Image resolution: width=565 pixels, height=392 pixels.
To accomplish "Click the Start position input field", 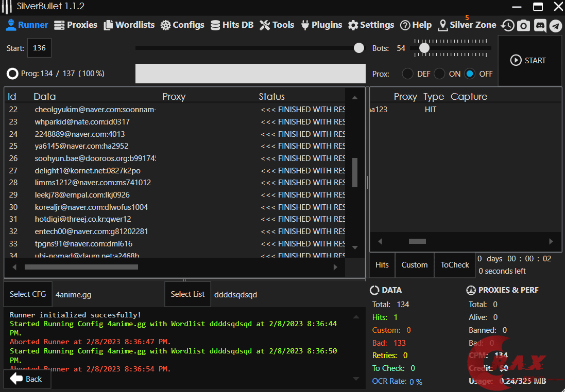I will coord(39,48).
